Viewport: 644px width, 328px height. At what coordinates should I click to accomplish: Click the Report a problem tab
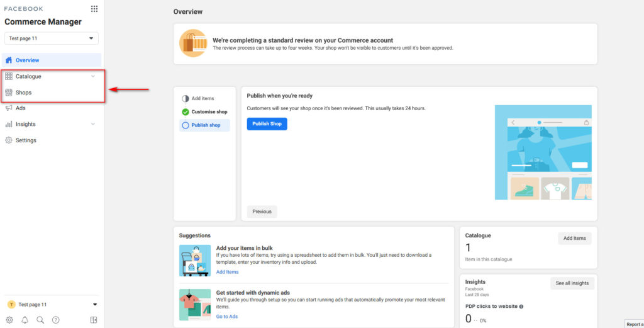pos(634,324)
